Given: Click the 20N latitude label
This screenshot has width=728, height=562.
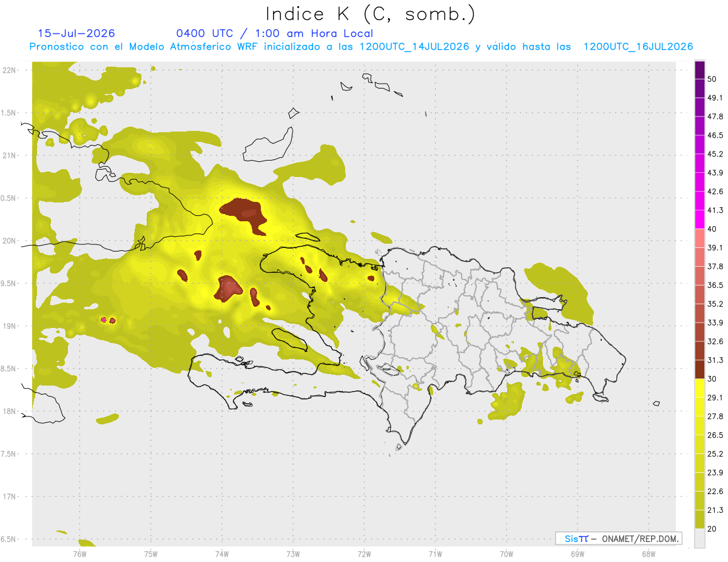Looking at the screenshot, I should pos(9,241).
